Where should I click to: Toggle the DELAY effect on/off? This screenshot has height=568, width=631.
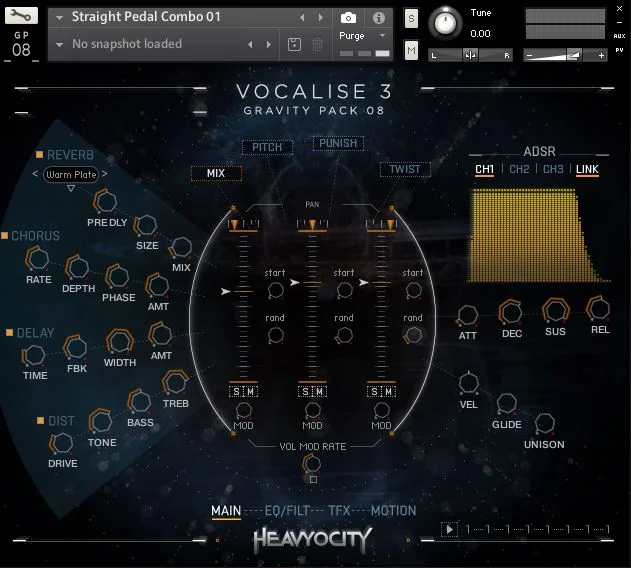(9, 333)
